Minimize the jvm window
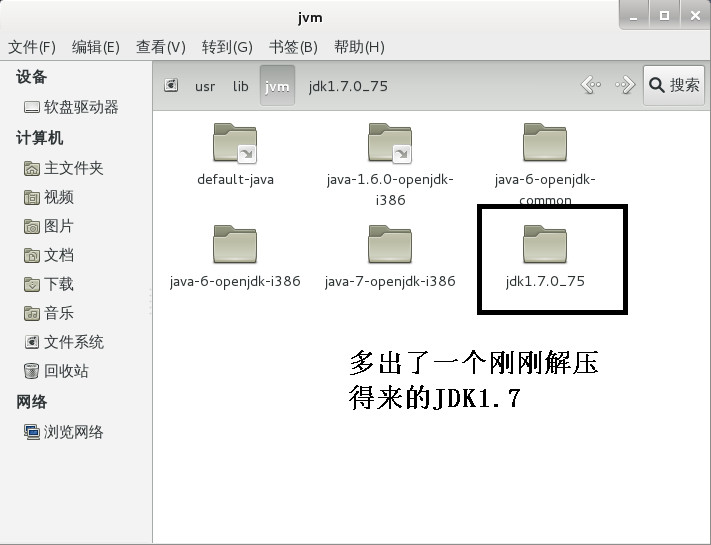 [633, 15]
